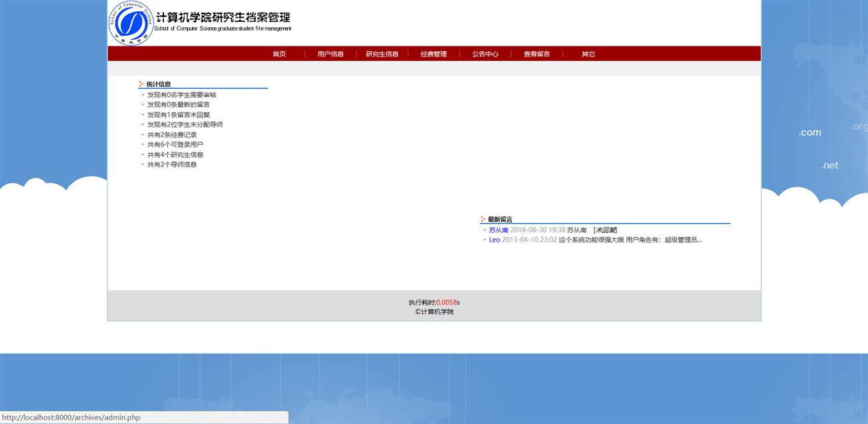The width and height of the screenshot is (868, 424).
Task: Open the 苏从南 author link in latest messages
Action: [x=498, y=230]
